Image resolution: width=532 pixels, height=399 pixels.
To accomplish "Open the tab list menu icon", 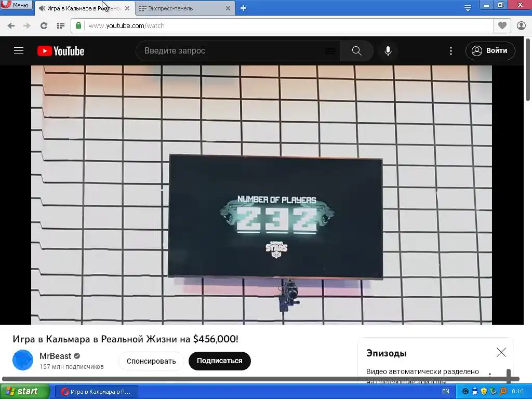I will coord(468,8).
